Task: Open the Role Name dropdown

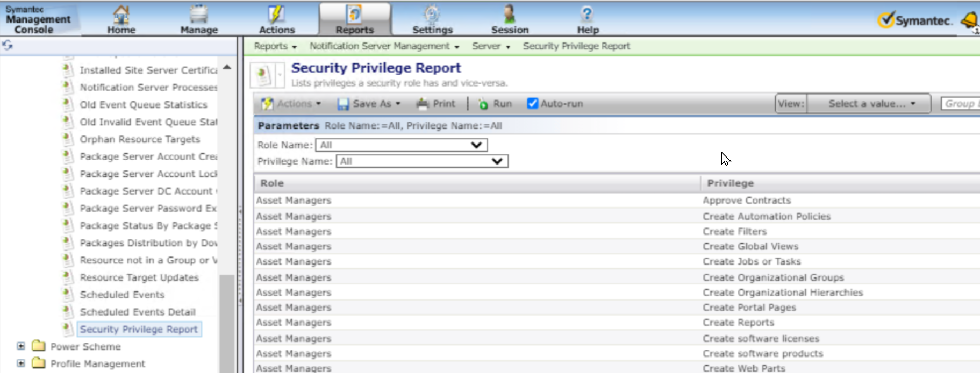Action: [402, 145]
